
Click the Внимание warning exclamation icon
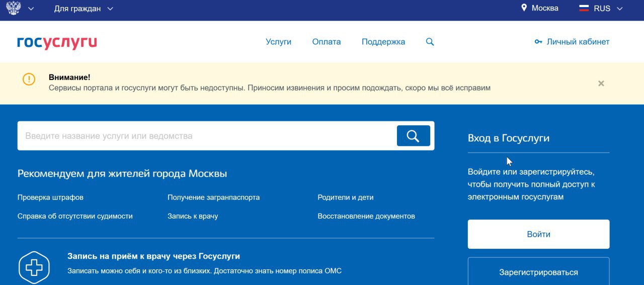coord(29,79)
